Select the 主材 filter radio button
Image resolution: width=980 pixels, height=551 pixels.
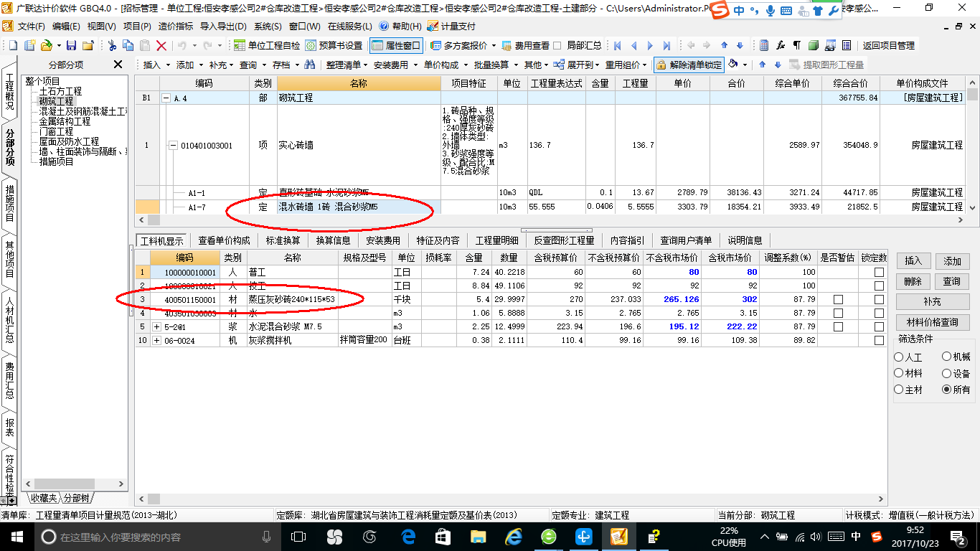tap(899, 390)
